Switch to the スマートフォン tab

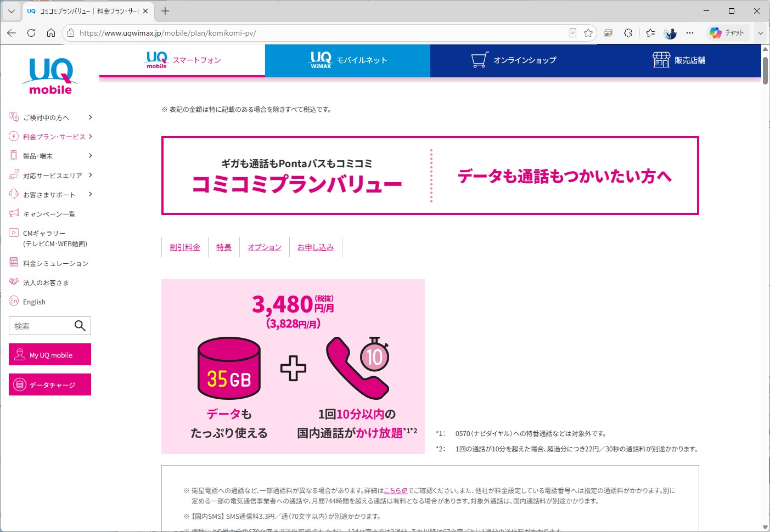coord(182,60)
